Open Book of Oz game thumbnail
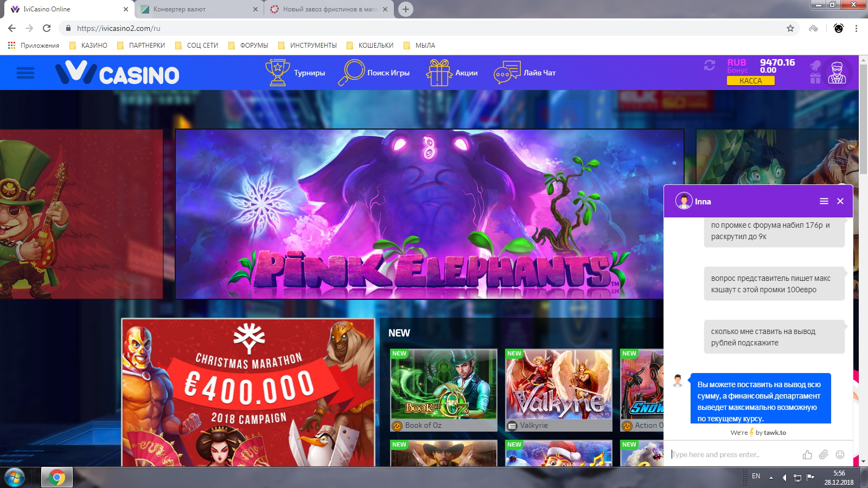868x488 pixels. pos(444,384)
